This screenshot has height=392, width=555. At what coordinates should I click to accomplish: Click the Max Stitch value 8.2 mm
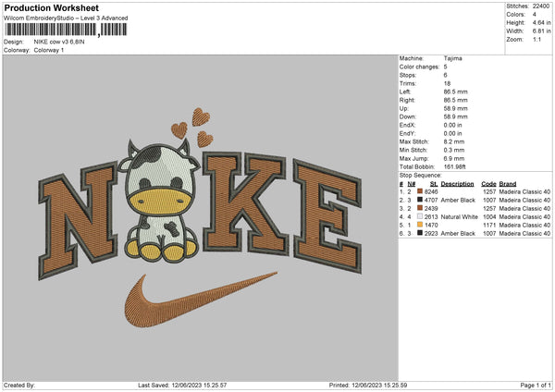454,141
